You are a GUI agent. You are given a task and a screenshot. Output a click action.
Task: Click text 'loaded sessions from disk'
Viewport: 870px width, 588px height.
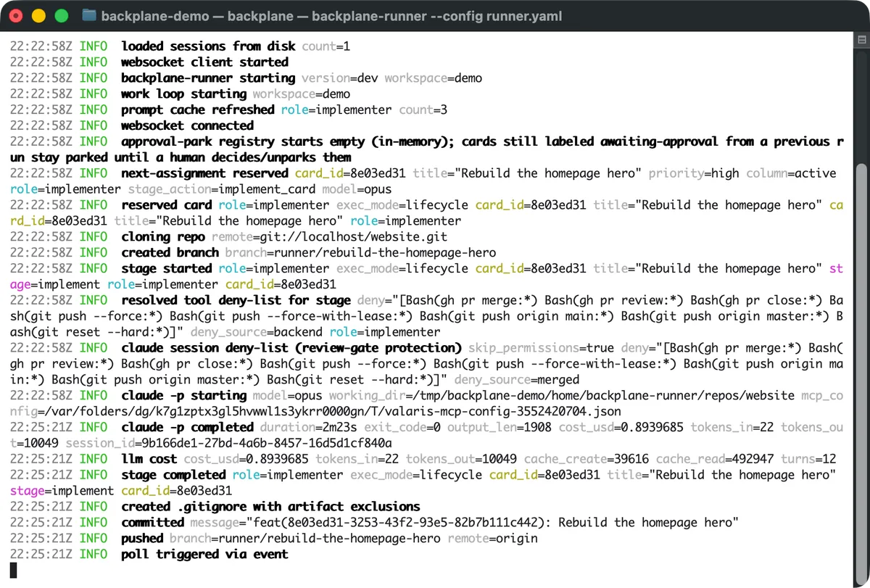tap(208, 46)
